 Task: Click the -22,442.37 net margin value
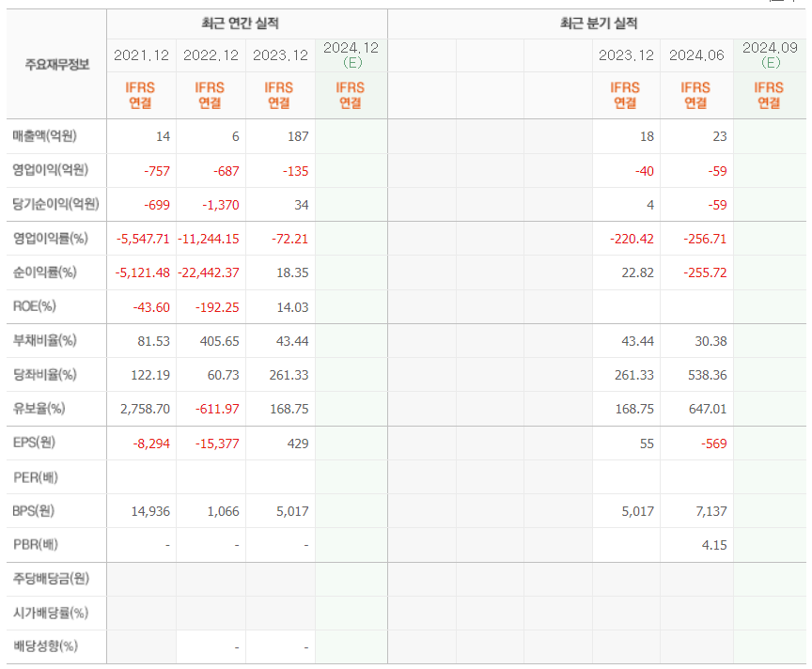[x=209, y=272]
